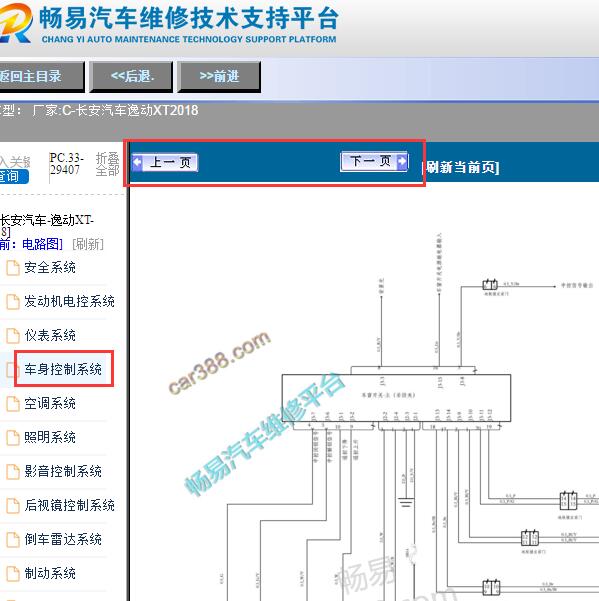Image resolution: width=599 pixels, height=601 pixels.
Task: Click folder icon beside 影音控制系统
Action: click(13, 472)
